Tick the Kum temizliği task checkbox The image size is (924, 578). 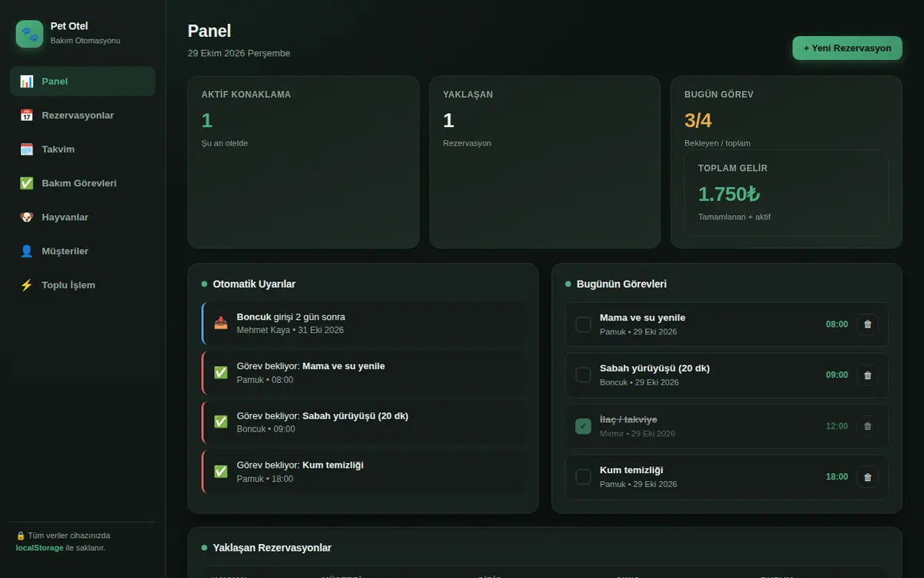point(584,477)
